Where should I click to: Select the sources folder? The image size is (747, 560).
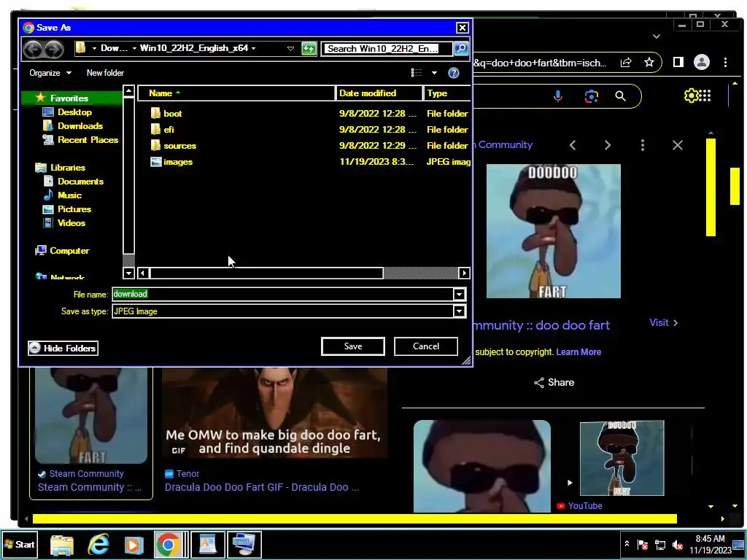(x=179, y=146)
